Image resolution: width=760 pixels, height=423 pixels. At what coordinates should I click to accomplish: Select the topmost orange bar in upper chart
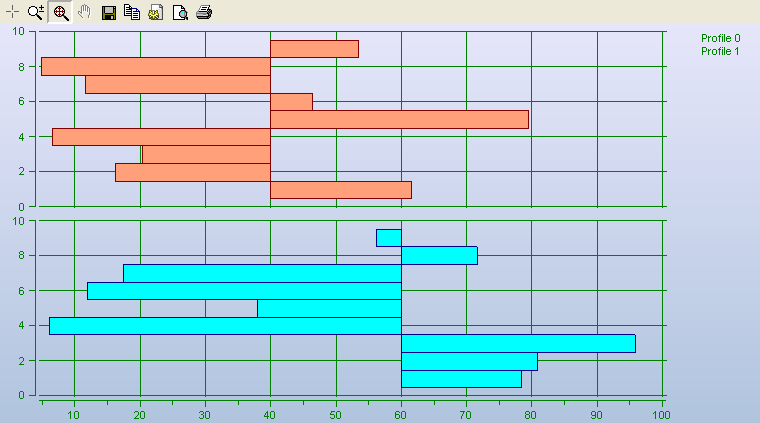coord(313,48)
